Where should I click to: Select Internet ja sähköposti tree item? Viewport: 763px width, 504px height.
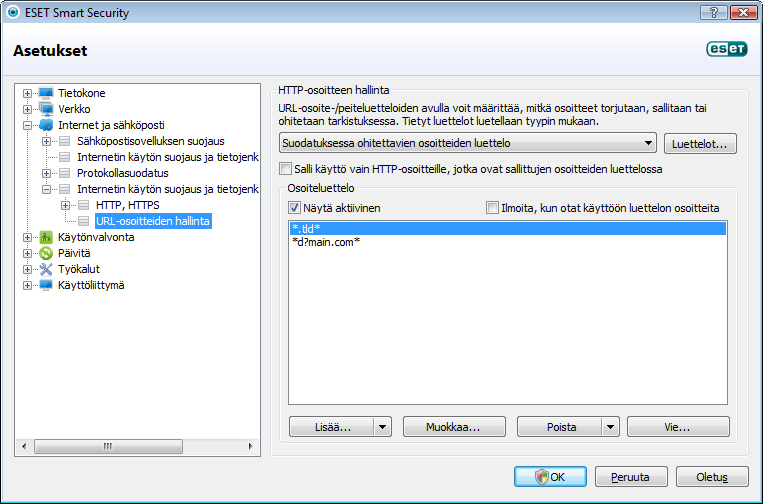point(111,125)
